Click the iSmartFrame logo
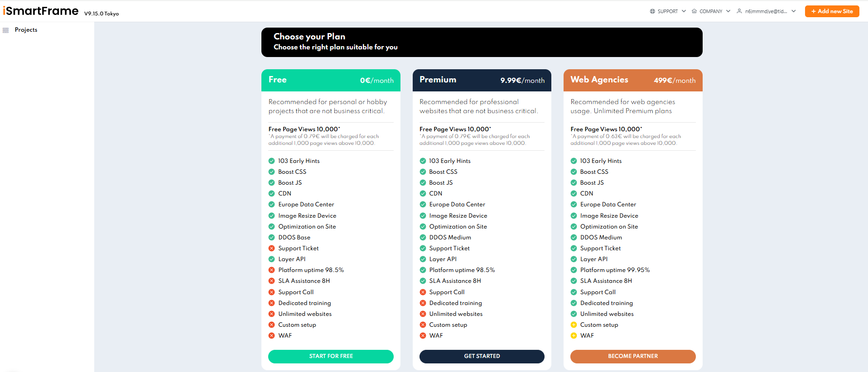 (x=41, y=11)
